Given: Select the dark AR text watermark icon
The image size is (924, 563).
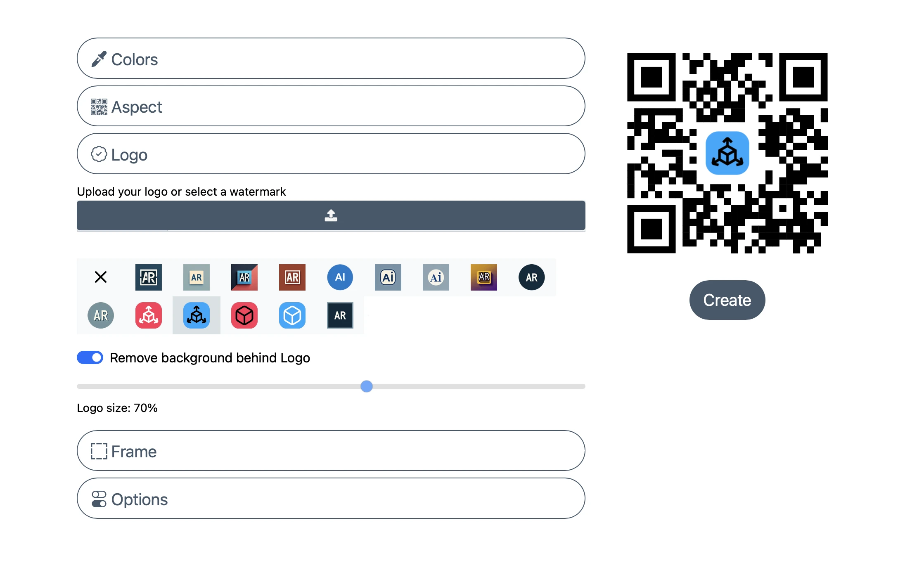Looking at the screenshot, I should tap(340, 315).
